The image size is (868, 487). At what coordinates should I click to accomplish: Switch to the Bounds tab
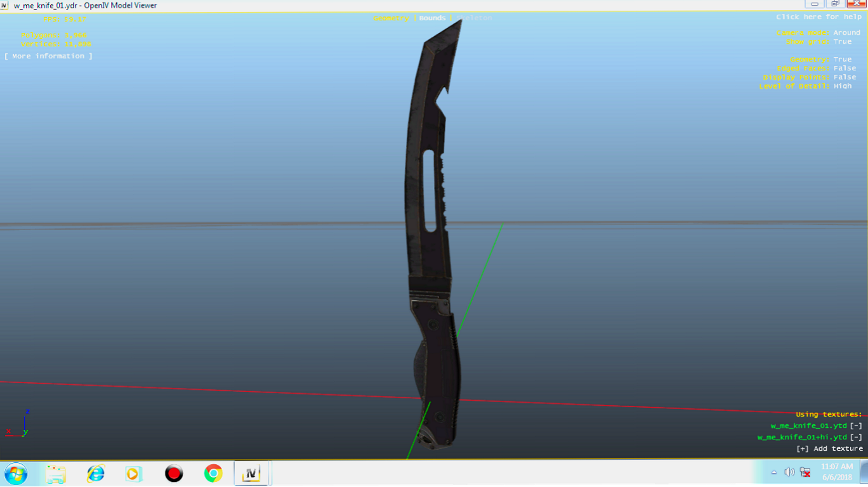point(432,18)
